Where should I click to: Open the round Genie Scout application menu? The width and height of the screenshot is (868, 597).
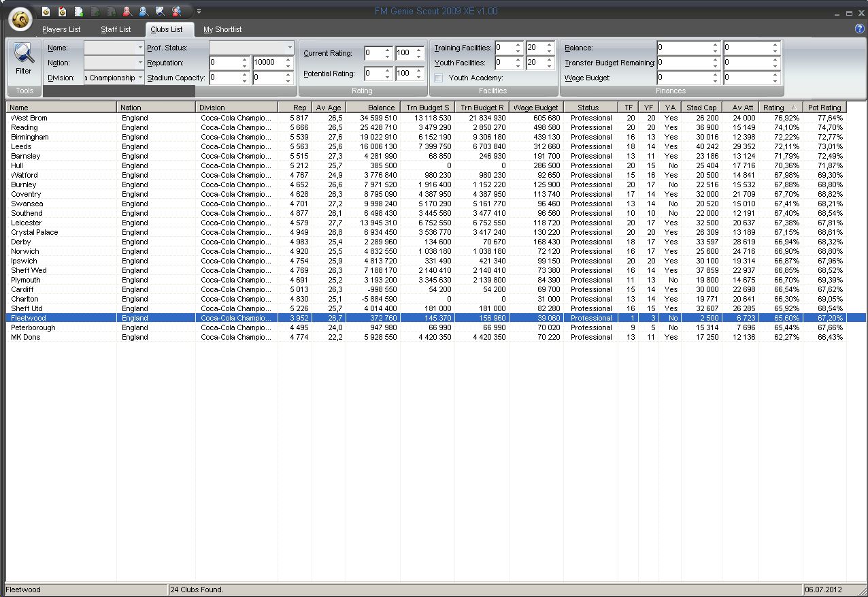(x=22, y=19)
